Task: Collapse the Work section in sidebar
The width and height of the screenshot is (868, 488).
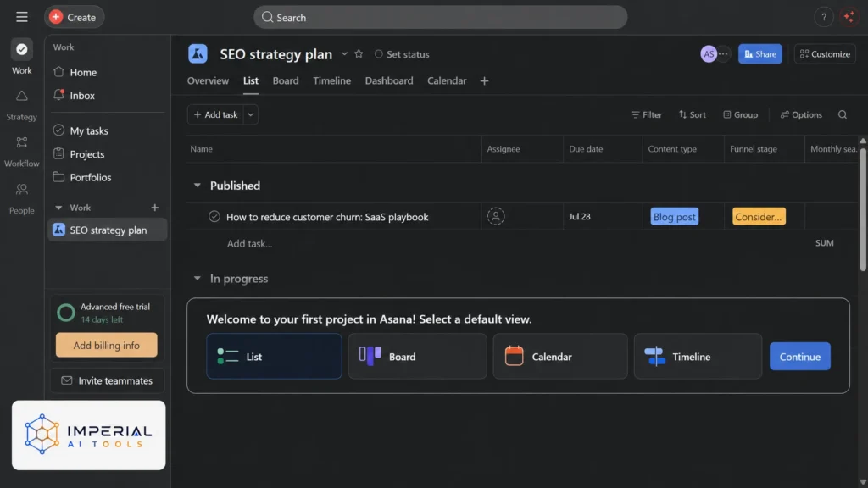Action: pos(58,208)
